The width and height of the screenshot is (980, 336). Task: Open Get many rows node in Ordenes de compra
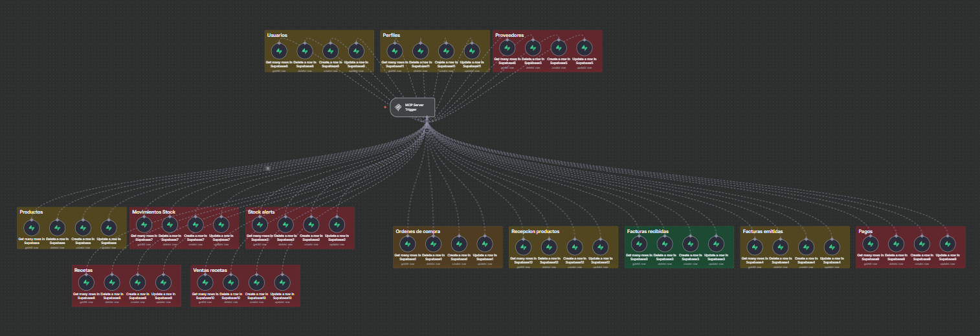[407, 243]
